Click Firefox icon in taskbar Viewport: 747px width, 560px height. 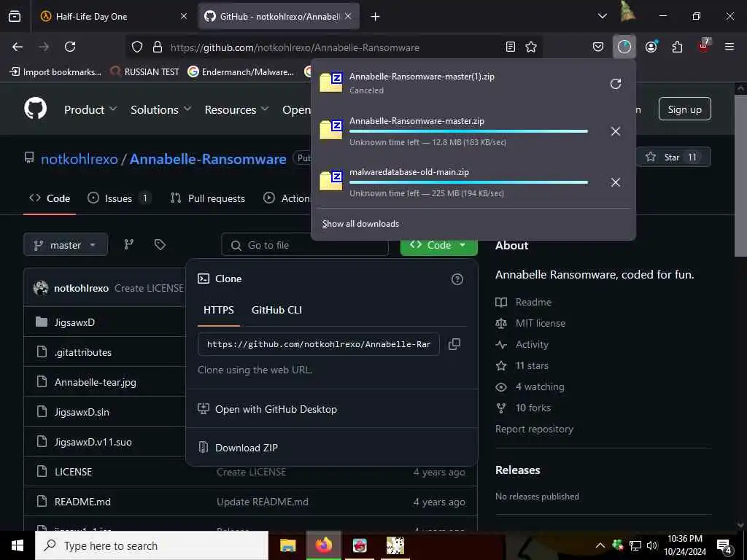tap(323, 545)
